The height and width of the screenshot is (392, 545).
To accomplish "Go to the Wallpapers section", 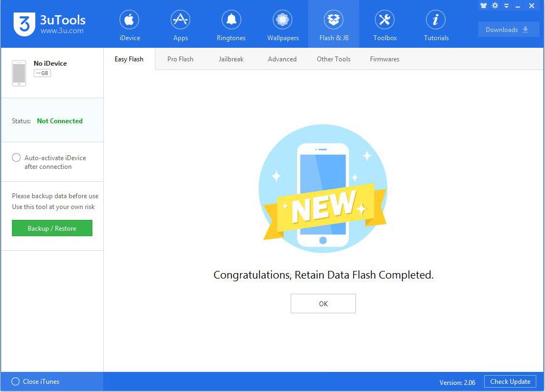I will 282,24.
